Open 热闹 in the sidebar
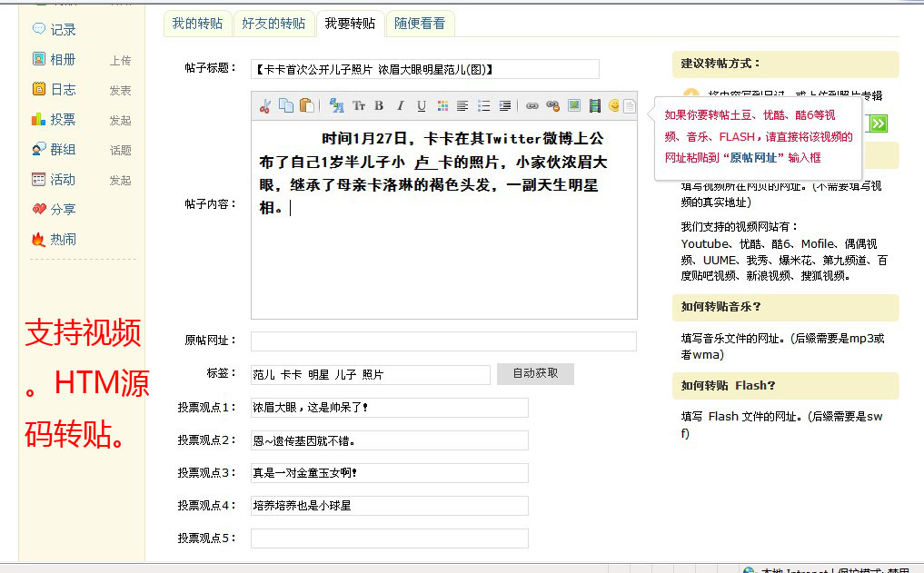Viewport: 924px width, 573px height. click(x=63, y=240)
